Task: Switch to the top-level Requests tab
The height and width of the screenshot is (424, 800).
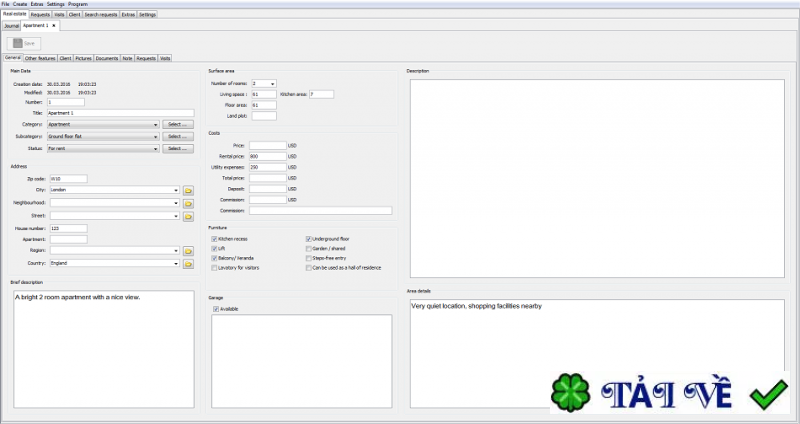Action: pos(40,15)
